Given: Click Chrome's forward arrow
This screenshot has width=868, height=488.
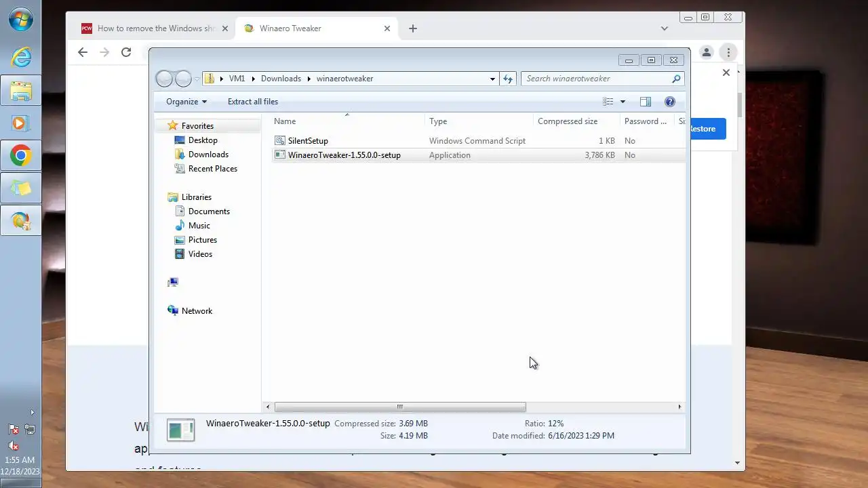Looking at the screenshot, I should pos(104,52).
